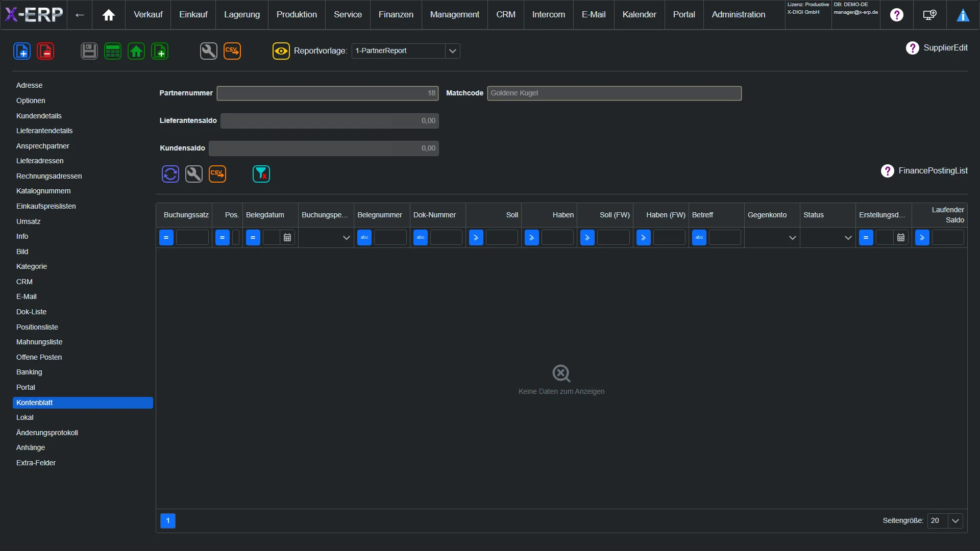Open the Administration menu
This screenshot has height=551, width=980.
tap(739, 15)
